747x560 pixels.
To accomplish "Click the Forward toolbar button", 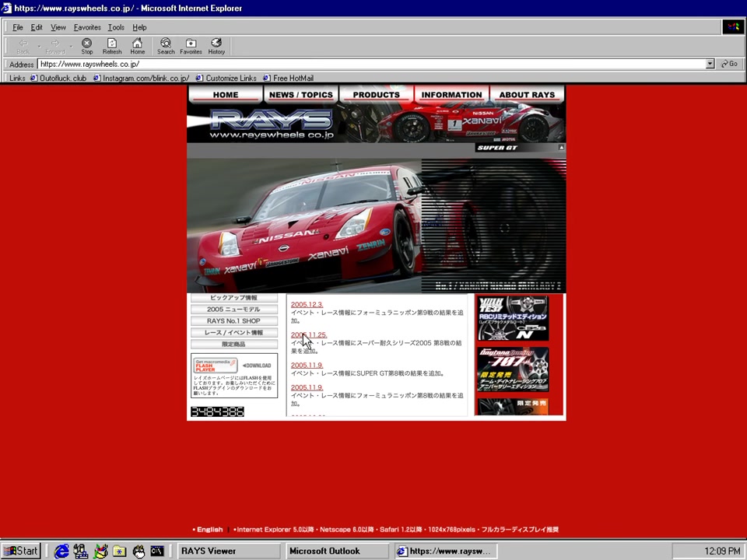I will coord(54,46).
